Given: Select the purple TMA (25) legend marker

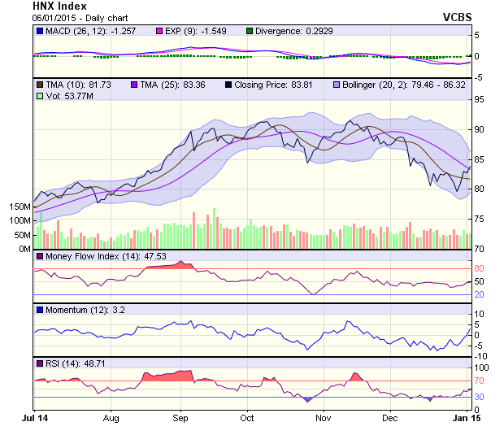Looking at the screenshot, I should click(x=134, y=85).
